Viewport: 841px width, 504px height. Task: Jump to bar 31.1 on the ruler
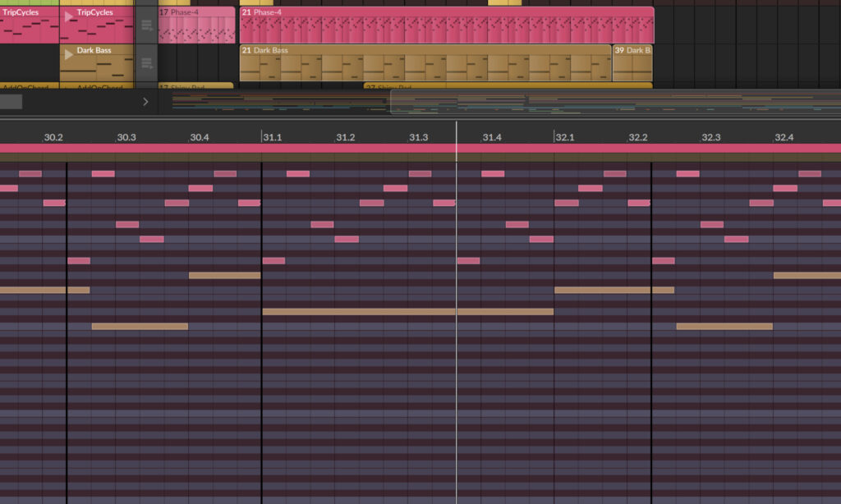click(272, 137)
